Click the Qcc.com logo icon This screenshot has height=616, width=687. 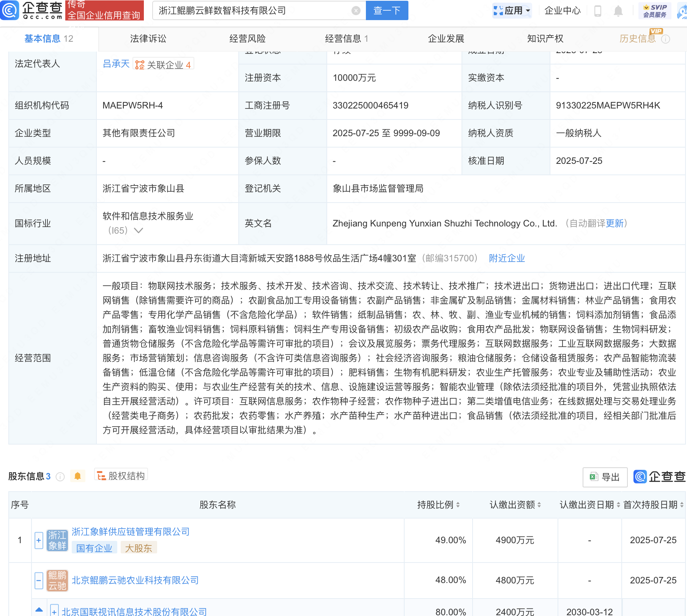pos(10,10)
